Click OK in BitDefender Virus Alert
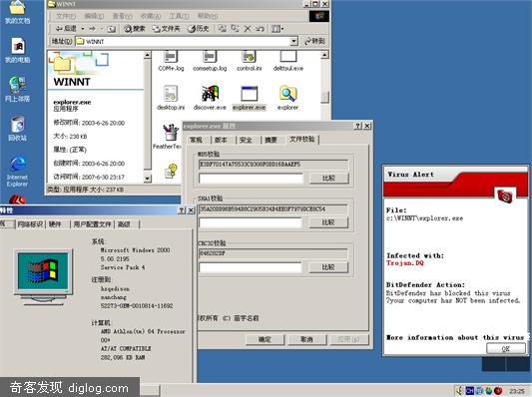This screenshot has height=397, width=532. click(x=505, y=348)
